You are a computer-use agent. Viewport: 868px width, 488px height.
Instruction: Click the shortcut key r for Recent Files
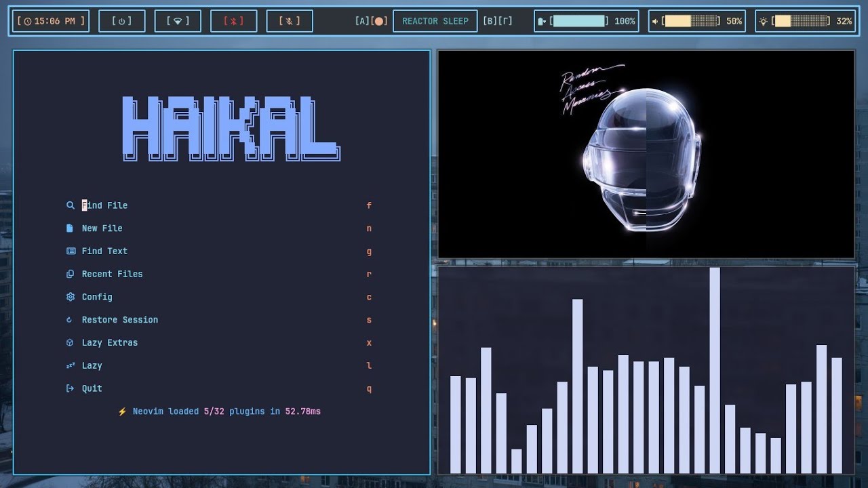coord(369,274)
